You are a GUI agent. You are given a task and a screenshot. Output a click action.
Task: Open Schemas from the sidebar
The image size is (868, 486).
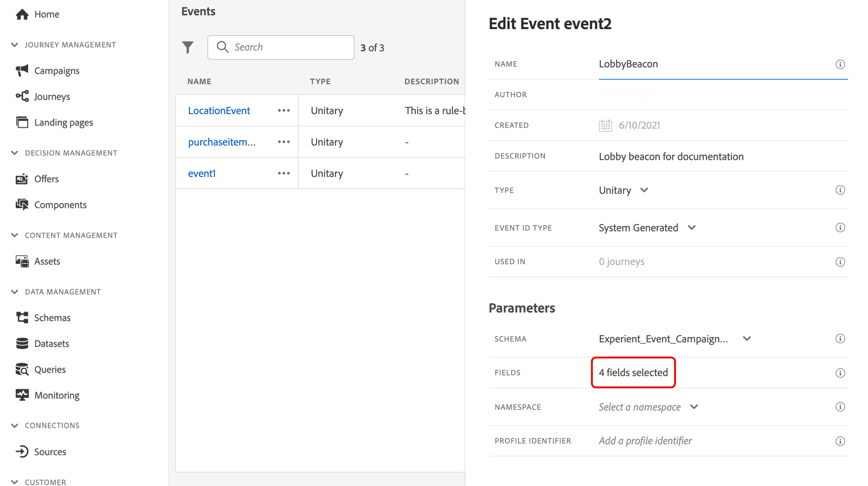[x=52, y=318]
